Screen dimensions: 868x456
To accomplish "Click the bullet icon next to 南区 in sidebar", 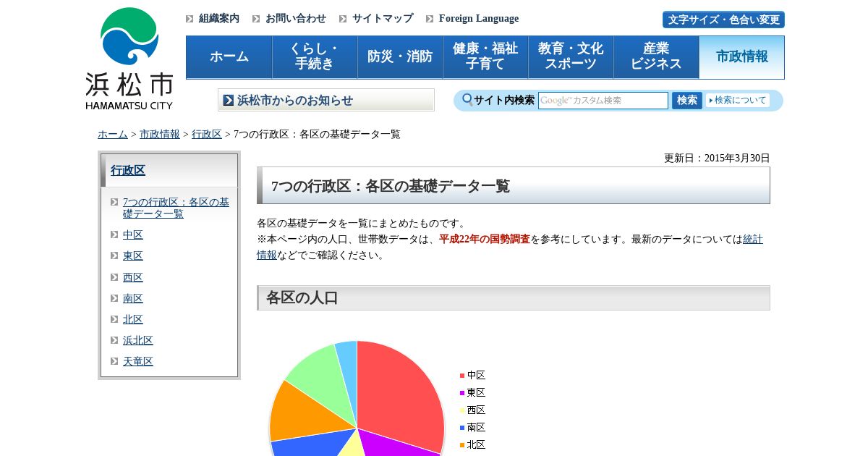I will [114, 298].
